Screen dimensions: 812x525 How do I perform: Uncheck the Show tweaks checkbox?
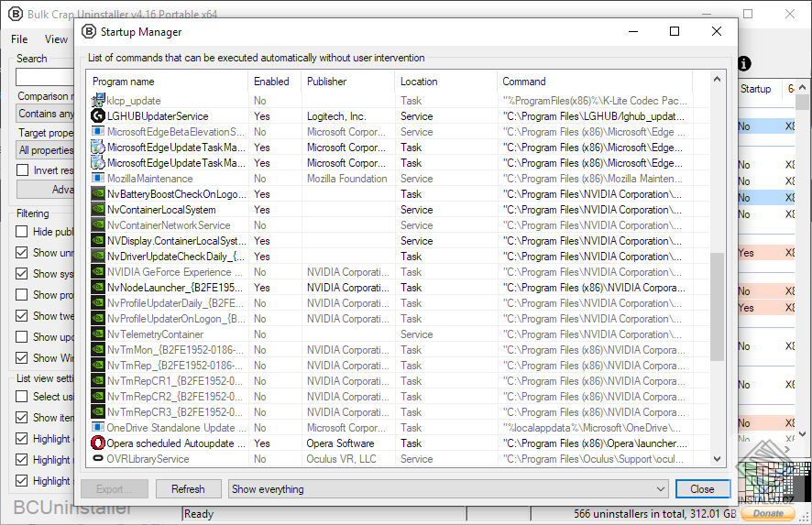(22, 316)
